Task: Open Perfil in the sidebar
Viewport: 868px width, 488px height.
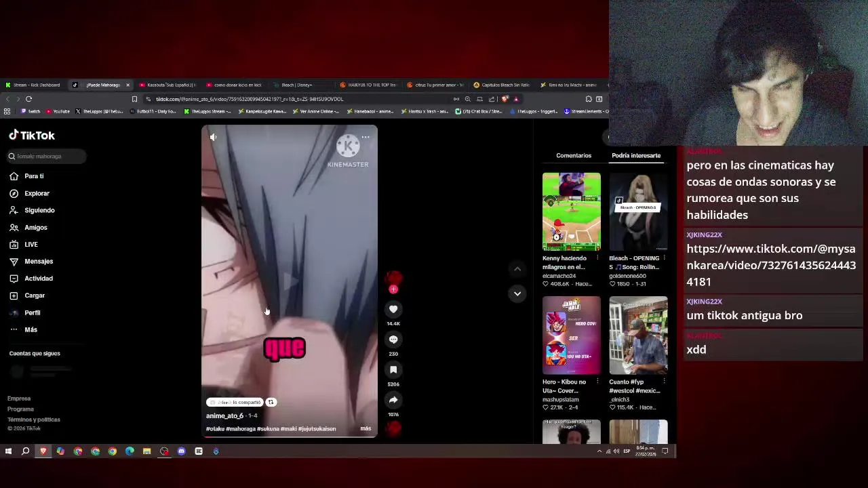Action: pyautogui.click(x=32, y=313)
